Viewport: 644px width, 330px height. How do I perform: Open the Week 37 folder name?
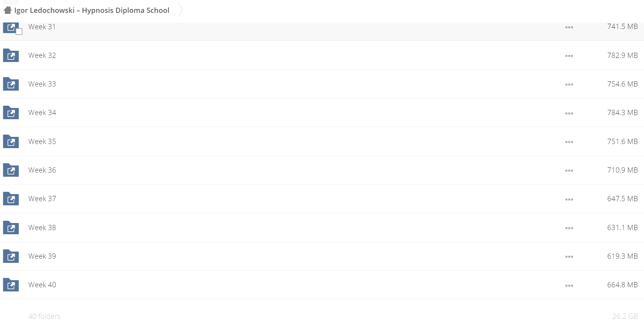point(42,199)
